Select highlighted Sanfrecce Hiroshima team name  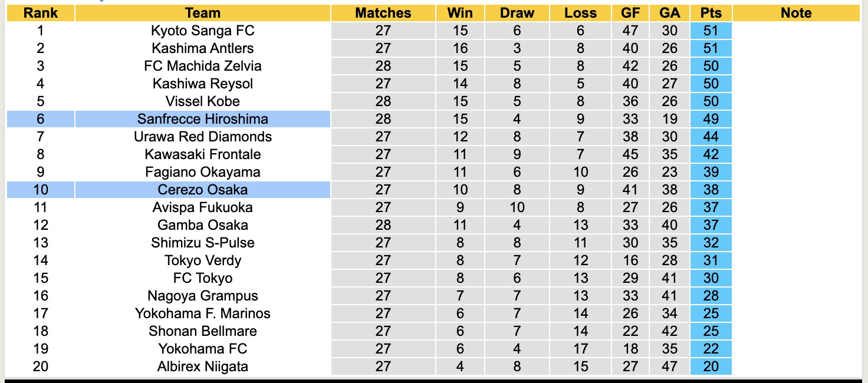click(x=202, y=119)
